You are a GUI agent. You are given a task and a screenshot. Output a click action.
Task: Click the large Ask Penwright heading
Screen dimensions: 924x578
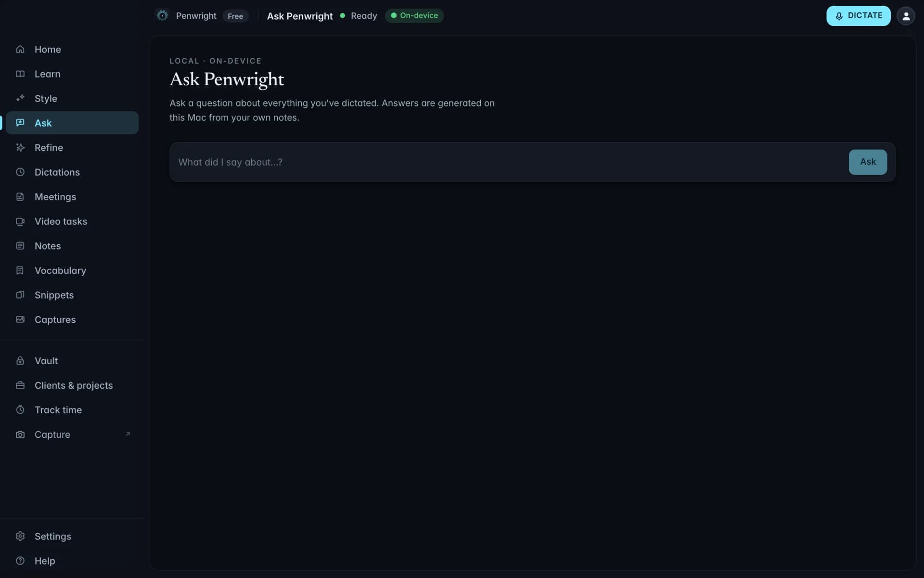[227, 79]
